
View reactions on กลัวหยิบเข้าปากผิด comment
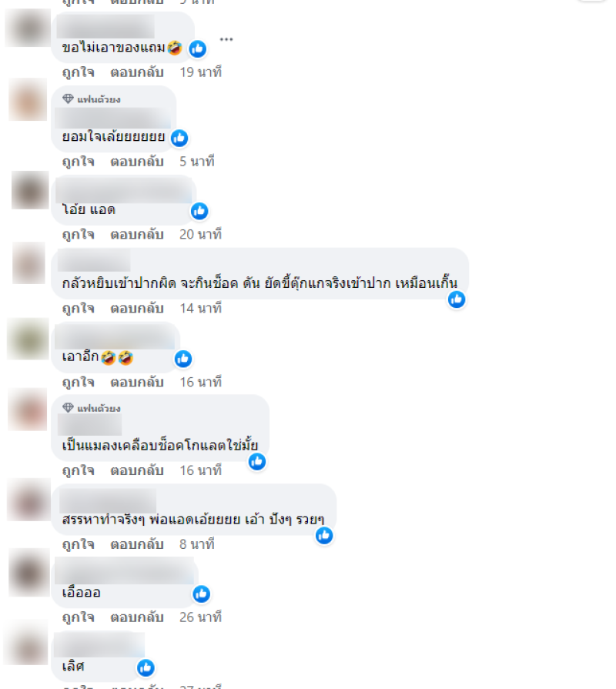click(x=457, y=299)
